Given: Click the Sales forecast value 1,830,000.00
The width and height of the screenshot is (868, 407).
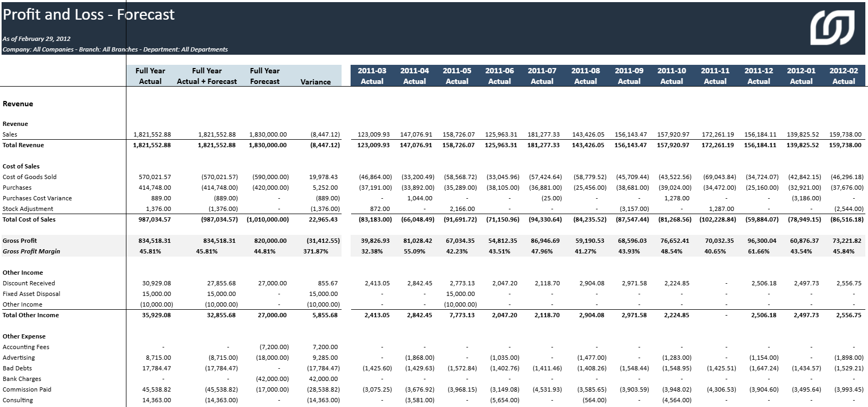Looking at the screenshot, I should [x=268, y=134].
